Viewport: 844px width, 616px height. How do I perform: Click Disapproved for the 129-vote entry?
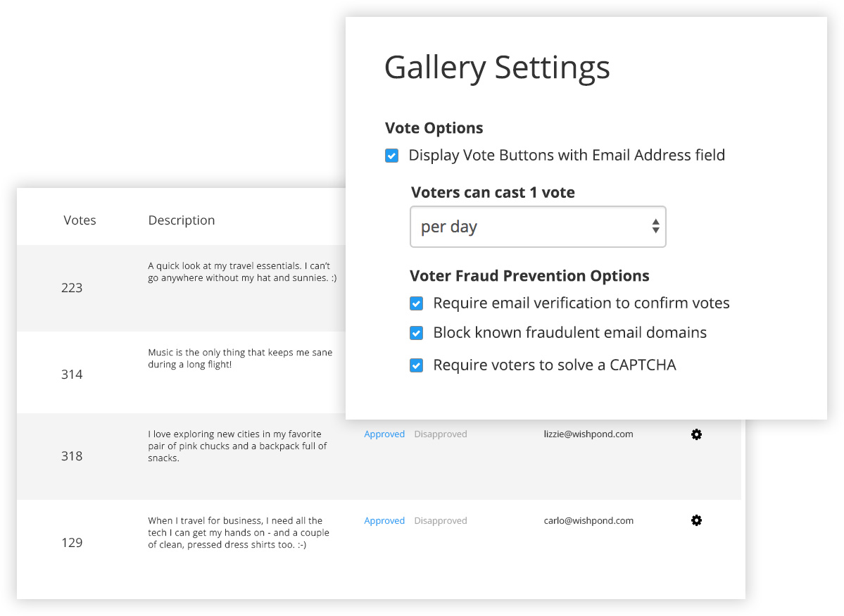[440, 521]
